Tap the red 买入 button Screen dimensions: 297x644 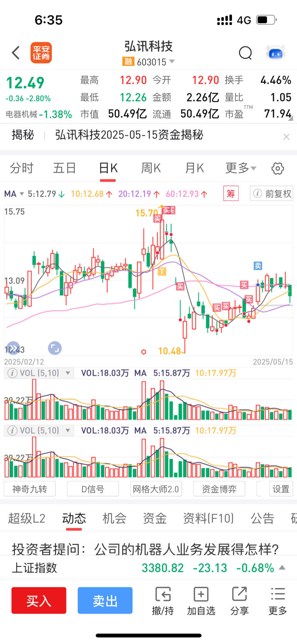tap(39, 600)
